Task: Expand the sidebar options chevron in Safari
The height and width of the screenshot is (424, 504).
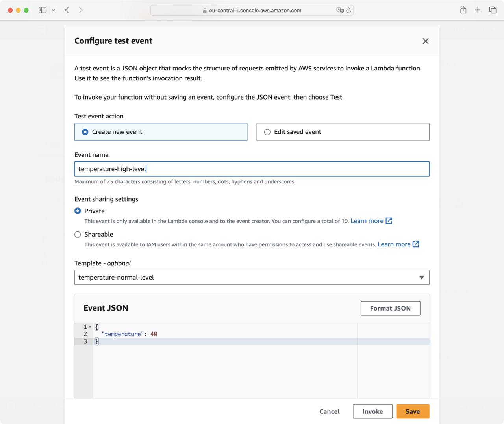Action: pos(54,10)
